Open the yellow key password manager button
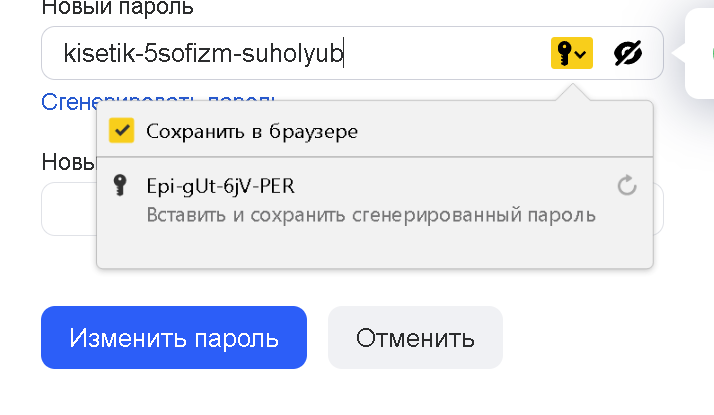 (571, 53)
